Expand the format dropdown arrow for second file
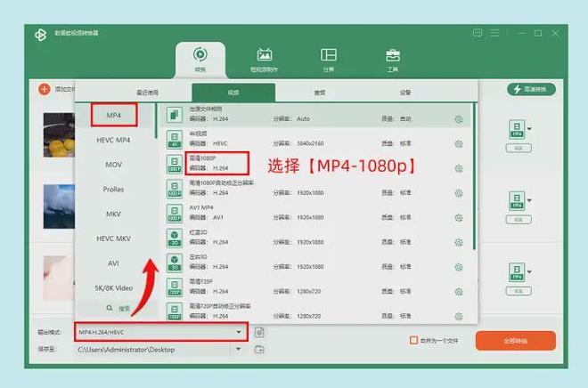This screenshot has height=388, width=588. point(529,200)
